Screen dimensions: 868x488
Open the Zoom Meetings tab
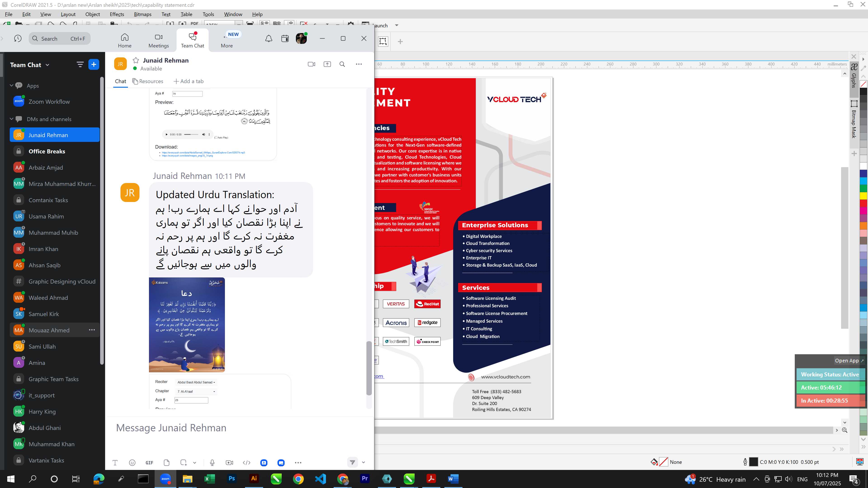(159, 40)
